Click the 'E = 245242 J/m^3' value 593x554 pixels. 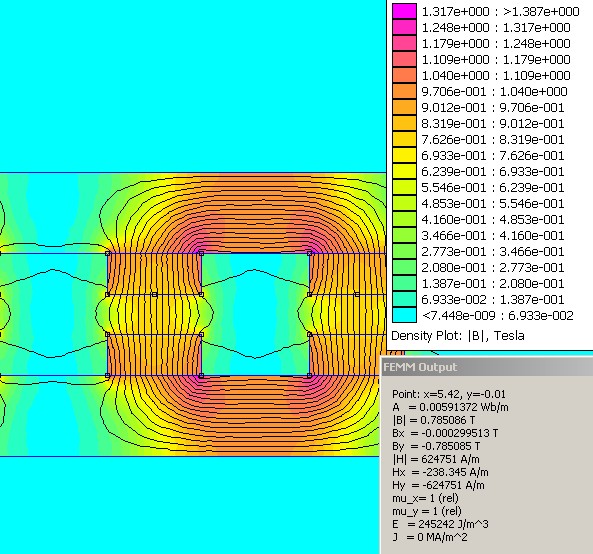point(440,524)
